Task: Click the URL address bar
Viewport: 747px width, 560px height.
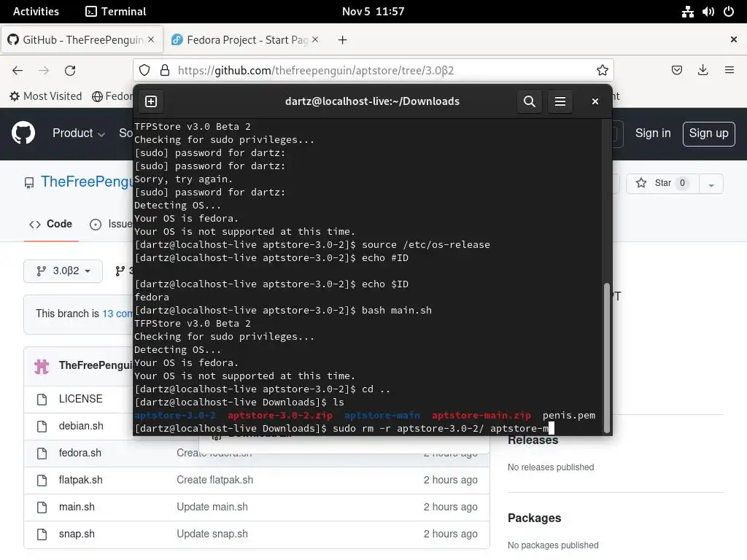Action: point(373,71)
